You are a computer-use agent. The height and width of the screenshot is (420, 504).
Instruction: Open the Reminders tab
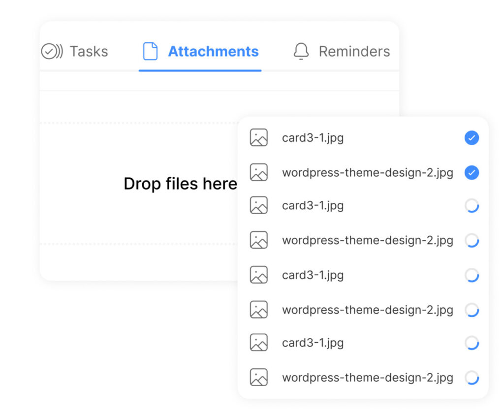tap(354, 51)
